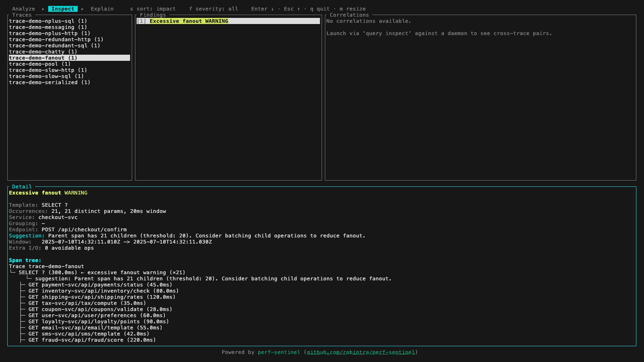Select trace-demo-redundant-sql trace

[x=69, y=45]
